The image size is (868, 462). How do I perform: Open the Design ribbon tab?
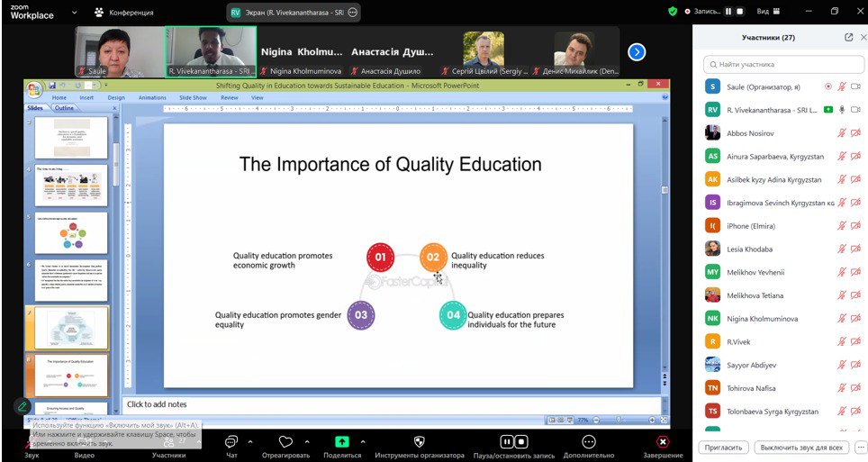116,97
